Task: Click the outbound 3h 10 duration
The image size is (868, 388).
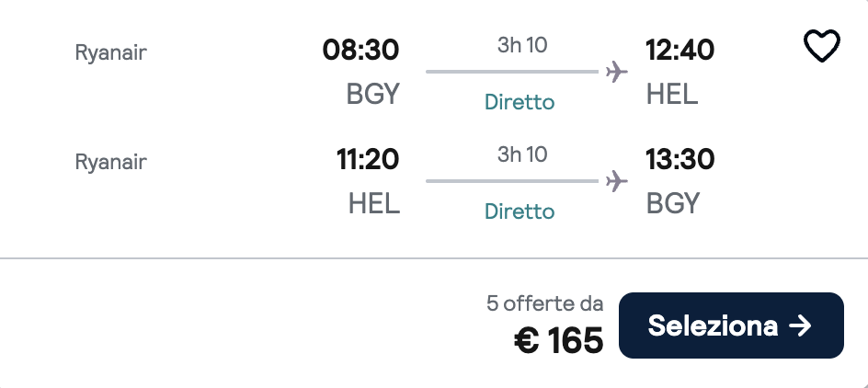Action: (x=522, y=44)
